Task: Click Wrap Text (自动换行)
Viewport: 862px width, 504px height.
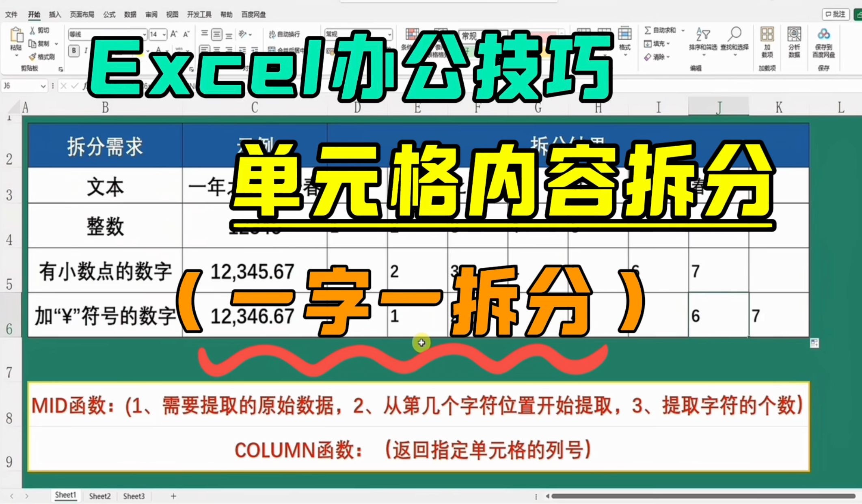Action: click(284, 34)
